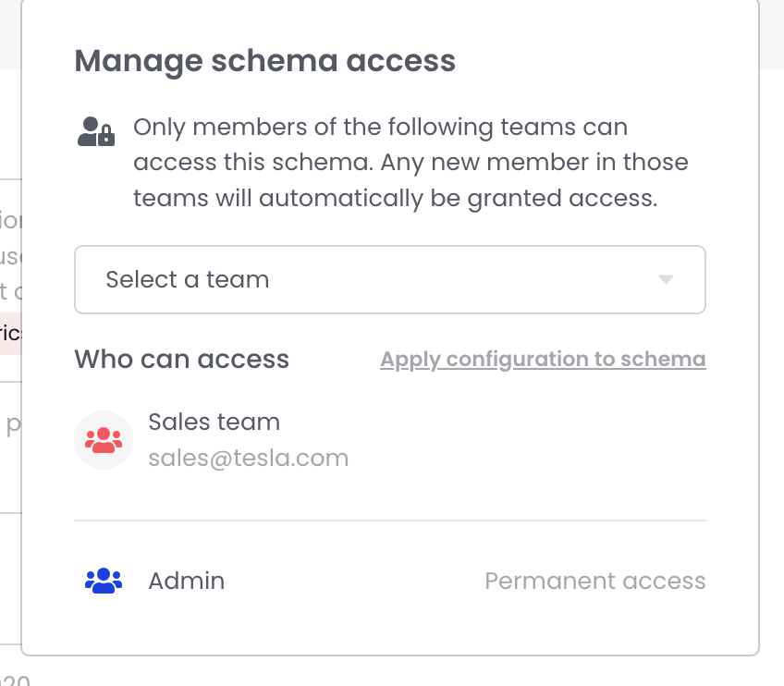Click the Admin team label
The width and height of the screenshot is (784, 686).
pyautogui.click(x=186, y=581)
